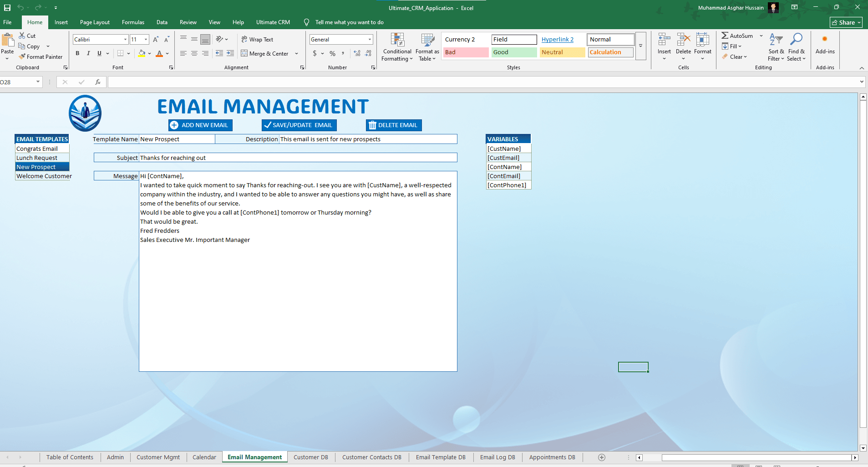This screenshot has height=467, width=868.
Task: Click the Format as Table icon
Action: point(427,41)
